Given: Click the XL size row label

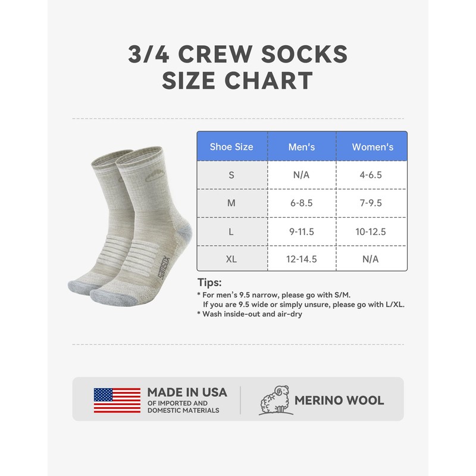Looking at the screenshot, I should pos(231,259).
